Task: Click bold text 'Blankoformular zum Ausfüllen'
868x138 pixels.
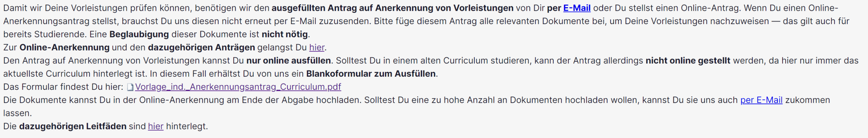Action: click(371, 74)
